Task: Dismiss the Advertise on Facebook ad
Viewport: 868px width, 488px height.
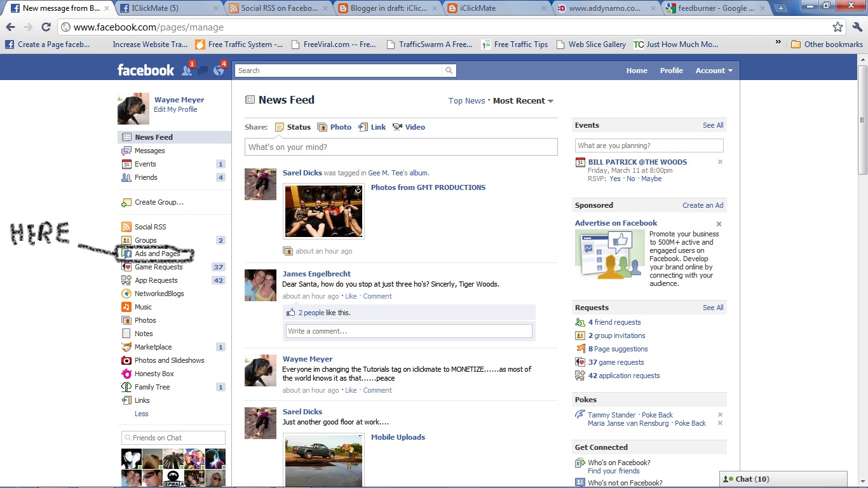Action: point(719,224)
